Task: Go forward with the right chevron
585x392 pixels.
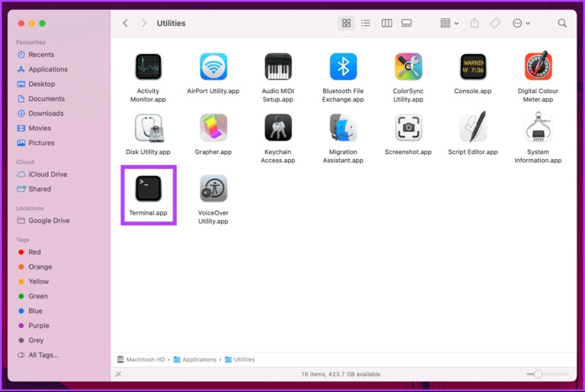Action: coord(144,23)
